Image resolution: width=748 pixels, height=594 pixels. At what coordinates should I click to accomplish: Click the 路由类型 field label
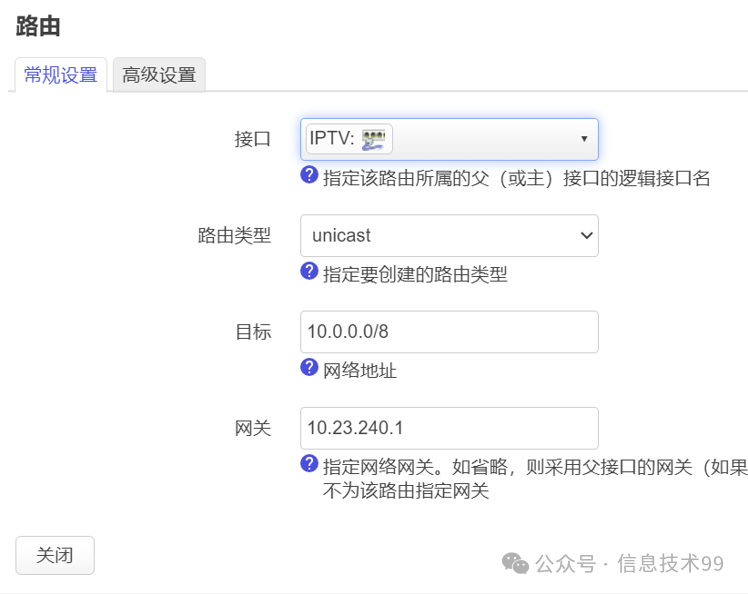click(234, 236)
